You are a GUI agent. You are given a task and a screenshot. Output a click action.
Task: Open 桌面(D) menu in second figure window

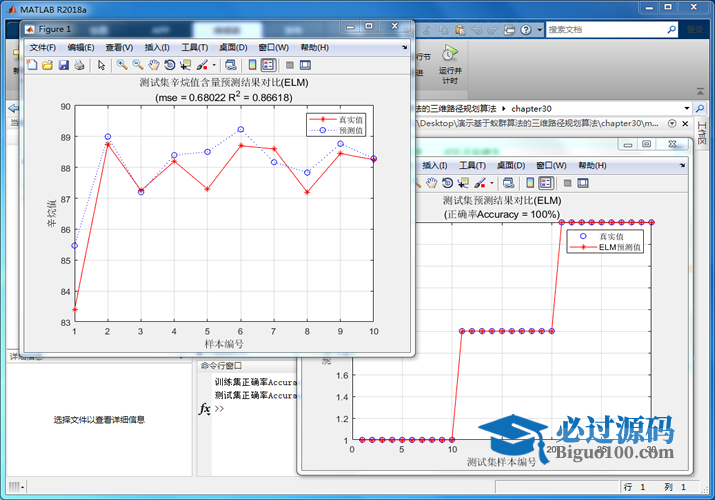pos(511,165)
